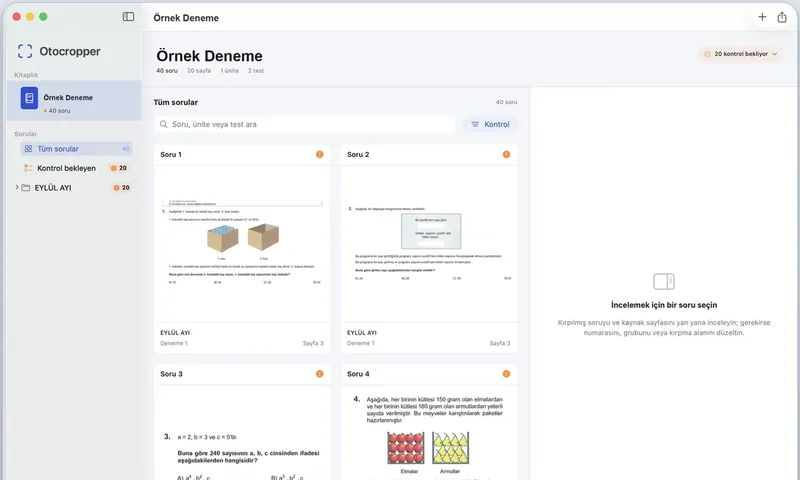Click EYLÜL AYI label under Soru 2
The width and height of the screenshot is (800, 480).
click(362, 333)
